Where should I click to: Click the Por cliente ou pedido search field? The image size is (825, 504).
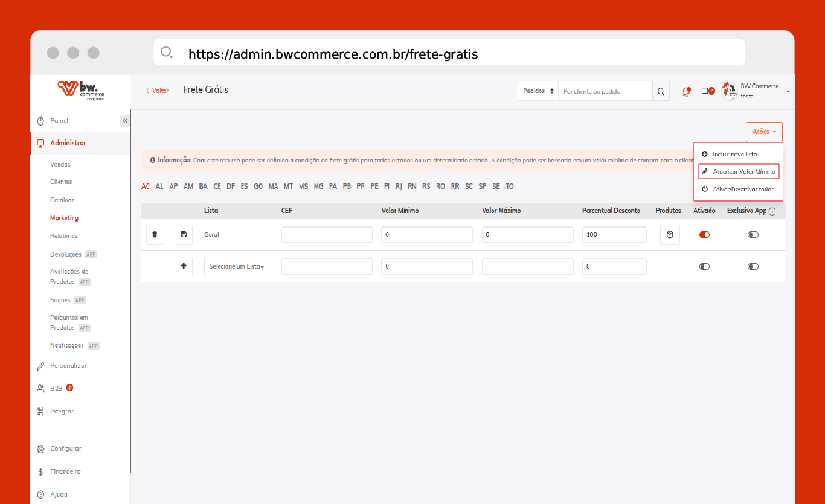point(605,91)
